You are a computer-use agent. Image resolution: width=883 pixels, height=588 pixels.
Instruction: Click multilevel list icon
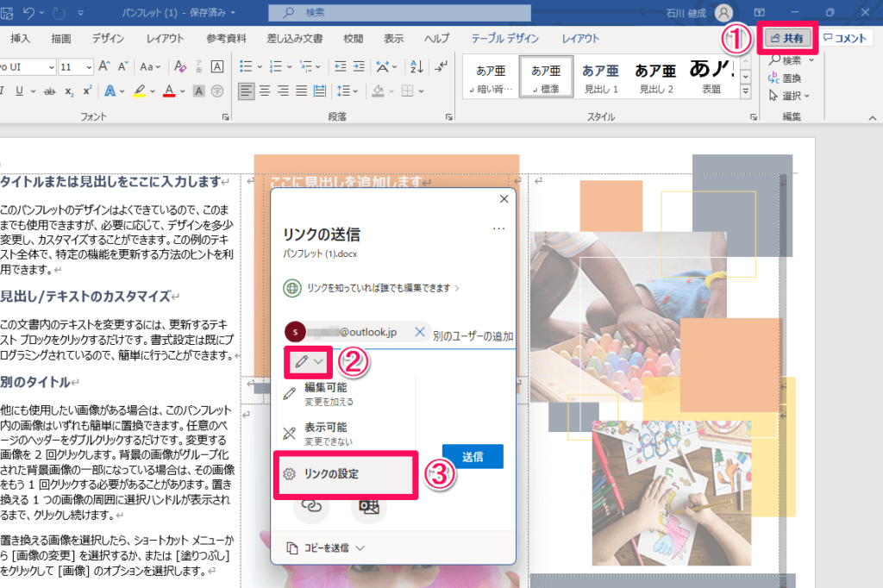click(306, 66)
